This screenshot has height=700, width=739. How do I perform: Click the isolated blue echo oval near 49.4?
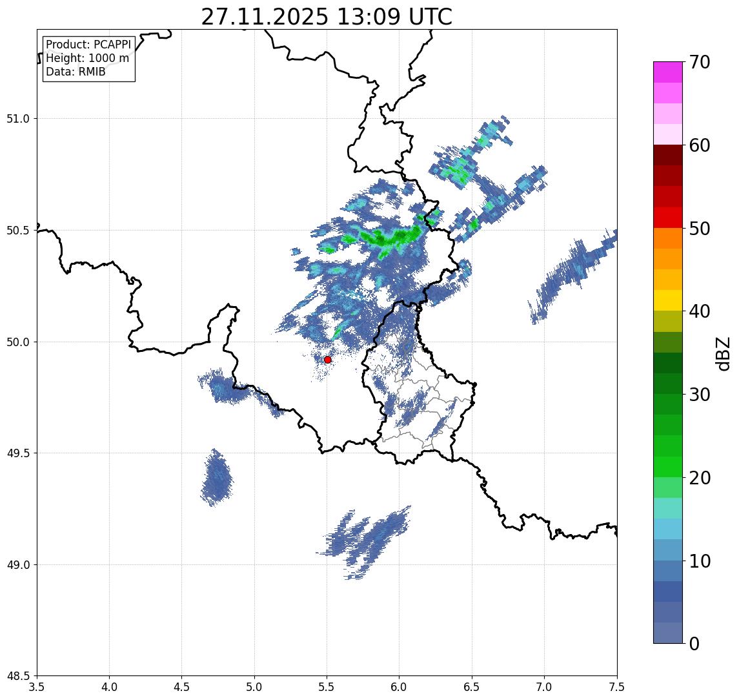click(x=217, y=478)
